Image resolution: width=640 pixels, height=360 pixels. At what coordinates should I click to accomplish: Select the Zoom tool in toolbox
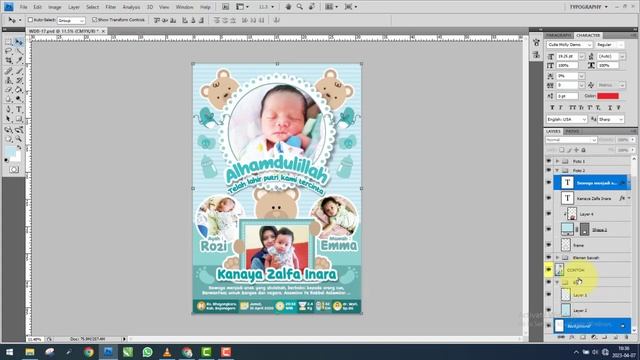click(x=19, y=139)
